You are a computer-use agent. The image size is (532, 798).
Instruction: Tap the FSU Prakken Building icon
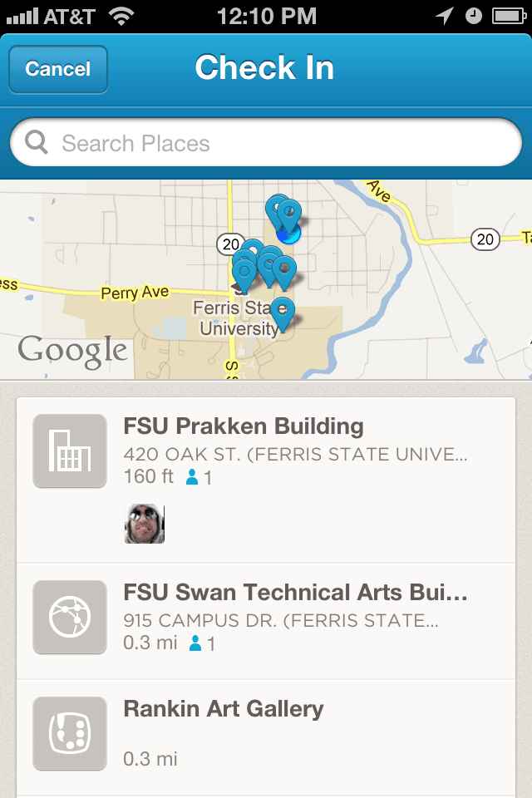70,451
